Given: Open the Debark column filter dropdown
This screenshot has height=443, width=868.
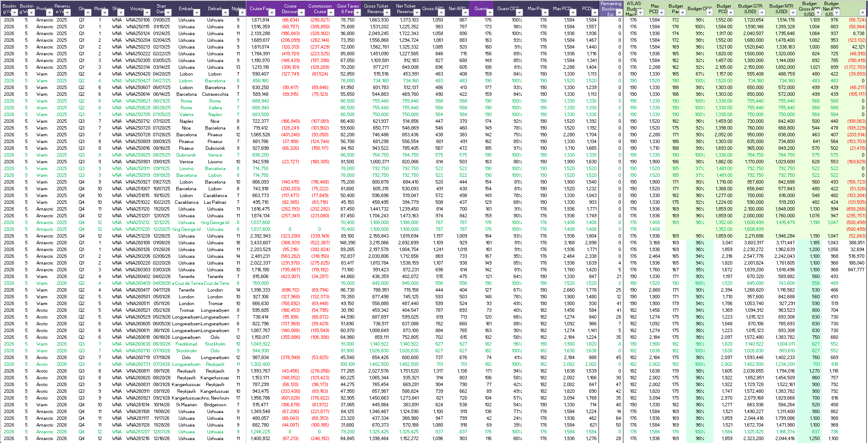Looking at the screenshot, I should 225,13.
